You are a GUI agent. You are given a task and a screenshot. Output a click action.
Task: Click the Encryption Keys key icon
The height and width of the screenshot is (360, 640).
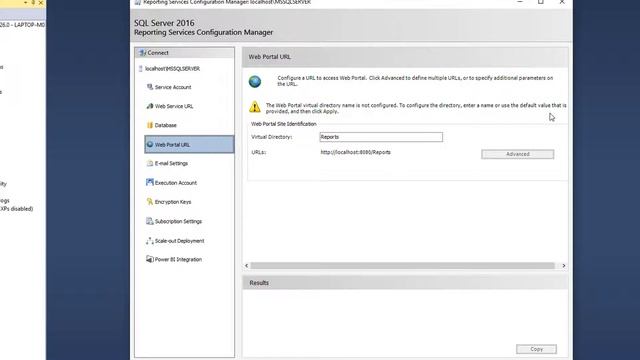150,202
